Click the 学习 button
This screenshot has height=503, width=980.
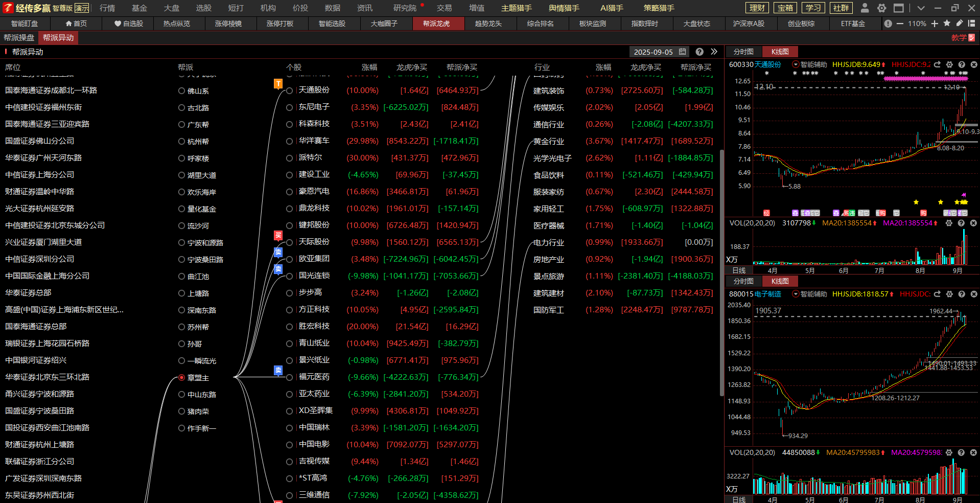(x=813, y=8)
